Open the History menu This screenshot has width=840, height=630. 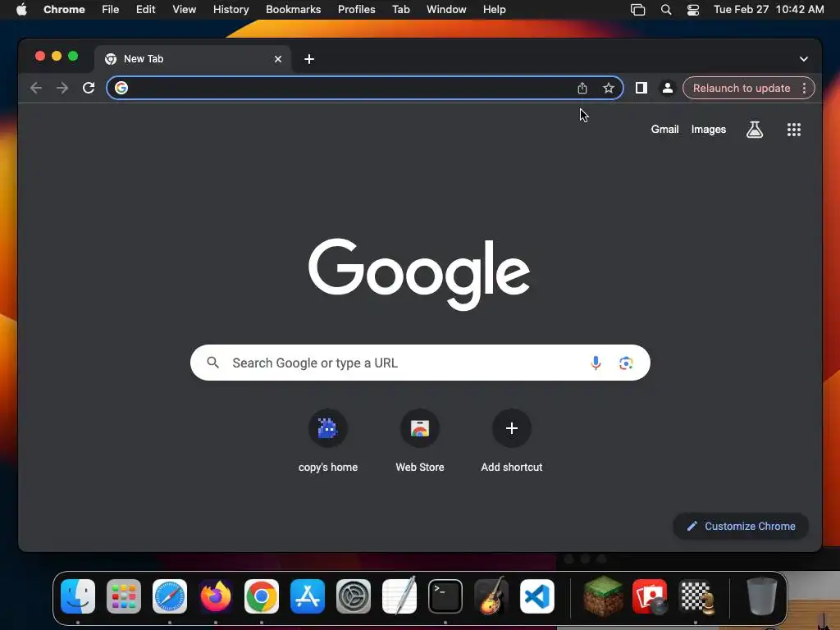(231, 10)
